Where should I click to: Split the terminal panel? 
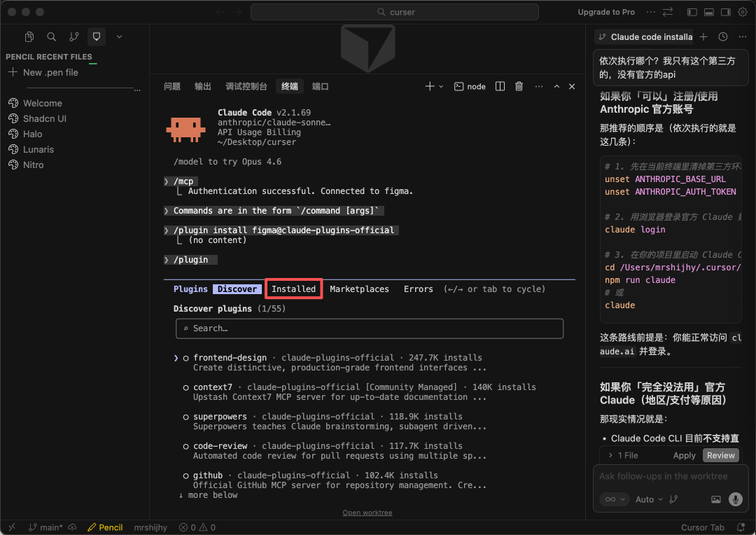(x=500, y=86)
